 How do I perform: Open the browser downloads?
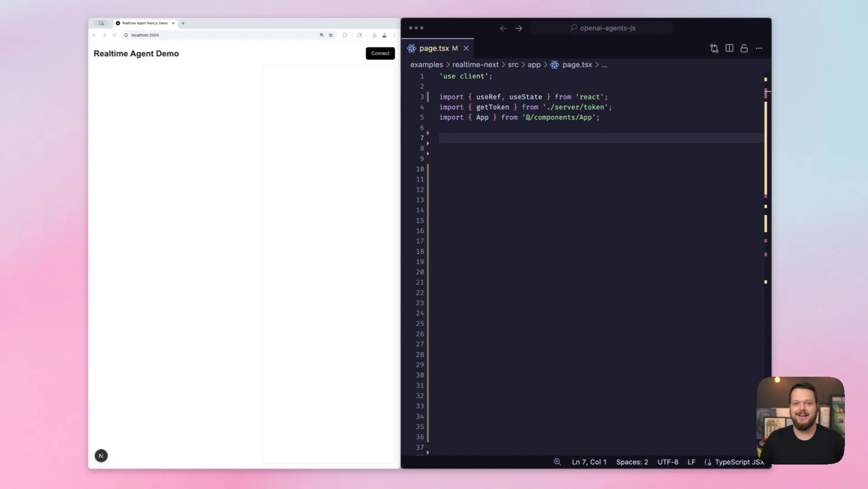point(374,35)
